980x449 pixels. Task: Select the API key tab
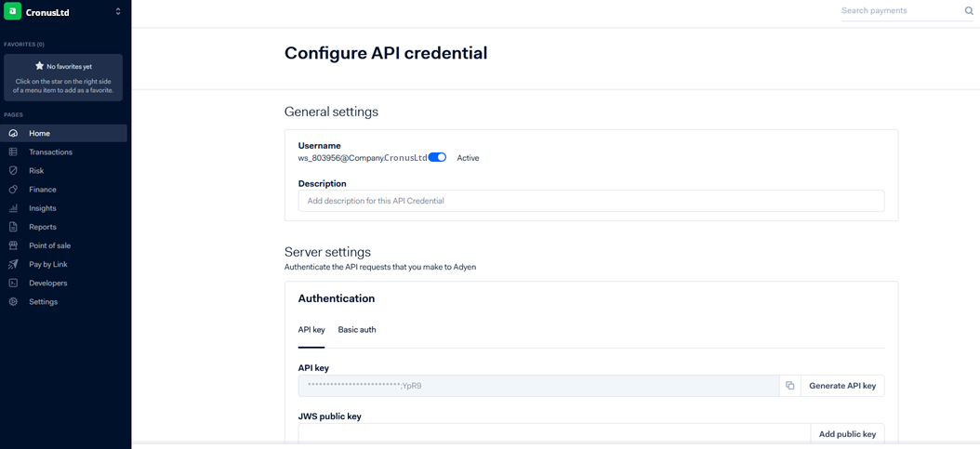(311, 330)
